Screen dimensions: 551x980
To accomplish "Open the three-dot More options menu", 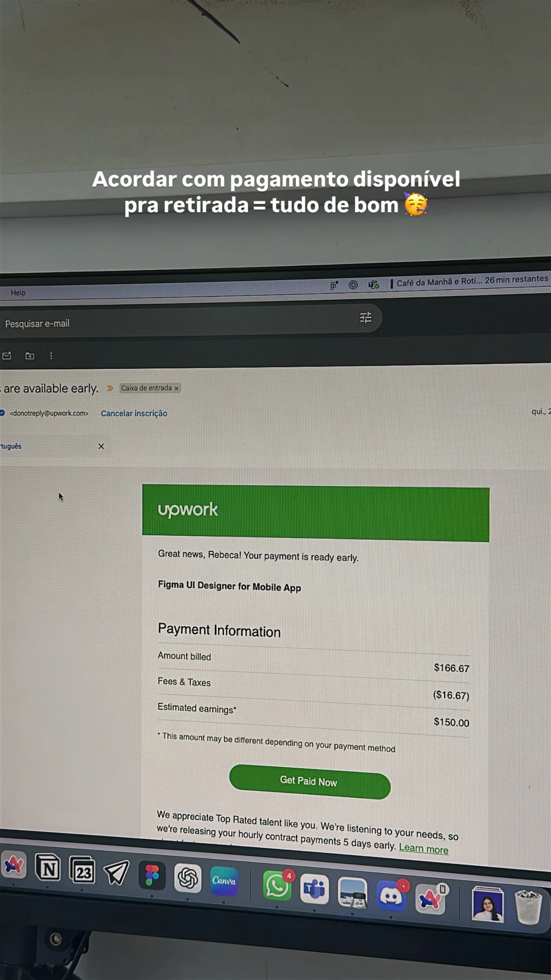I will pyautogui.click(x=51, y=356).
